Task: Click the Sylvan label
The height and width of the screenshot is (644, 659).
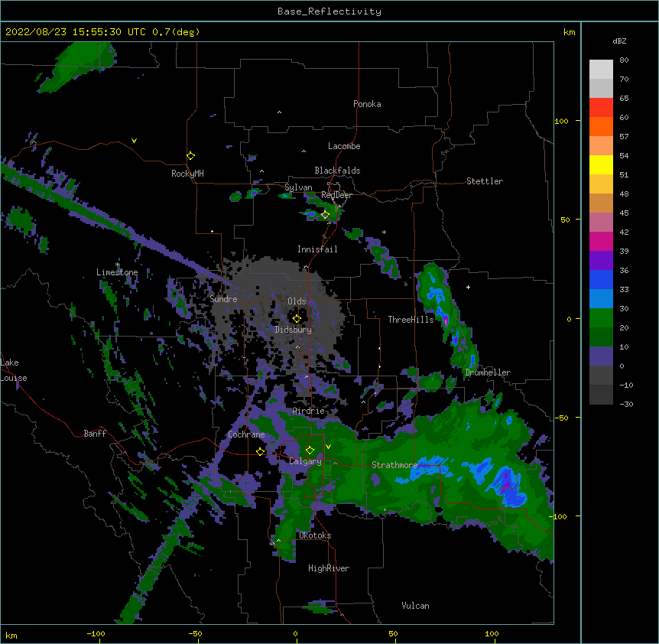Action: (x=298, y=187)
